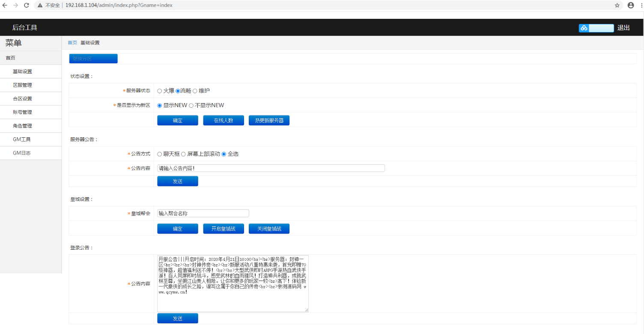Click 退出 to log out

(x=623, y=27)
